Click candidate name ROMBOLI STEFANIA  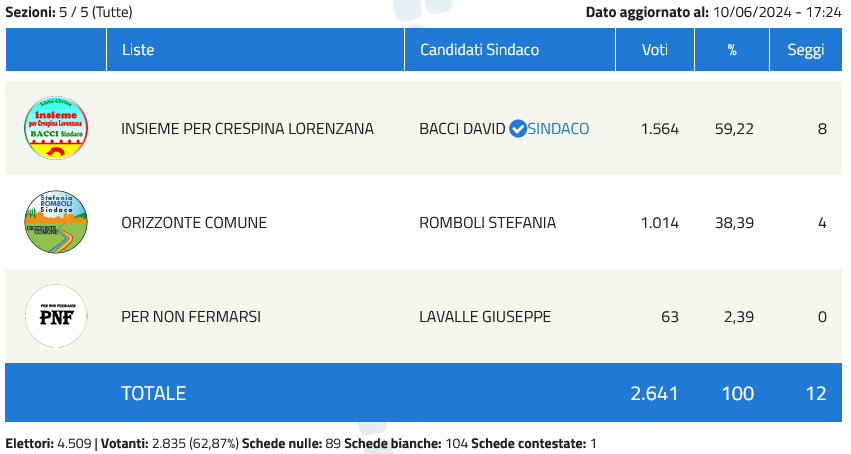(x=487, y=222)
